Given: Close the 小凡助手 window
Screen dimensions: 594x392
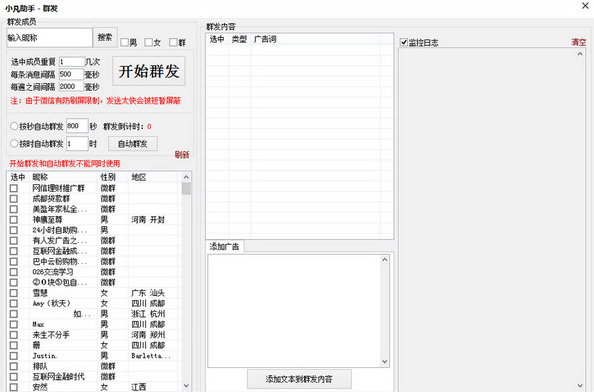Looking at the screenshot, I should pyautogui.click(x=585, y=6).
